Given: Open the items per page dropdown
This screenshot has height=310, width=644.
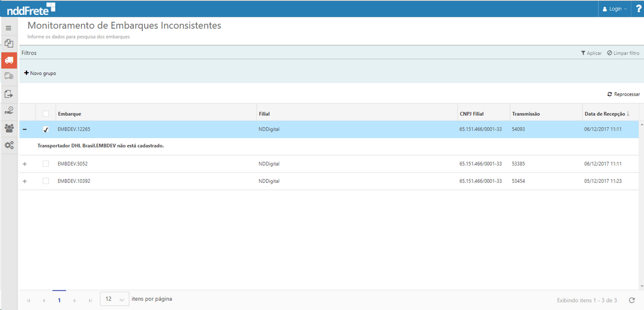Looking at the screenshot, I should pos(115,300).
